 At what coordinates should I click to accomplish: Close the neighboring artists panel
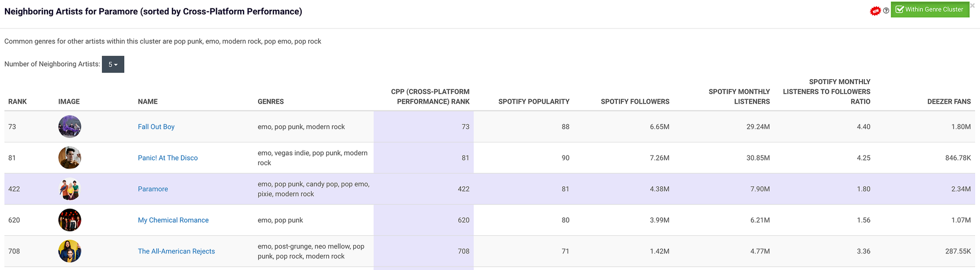972,6
